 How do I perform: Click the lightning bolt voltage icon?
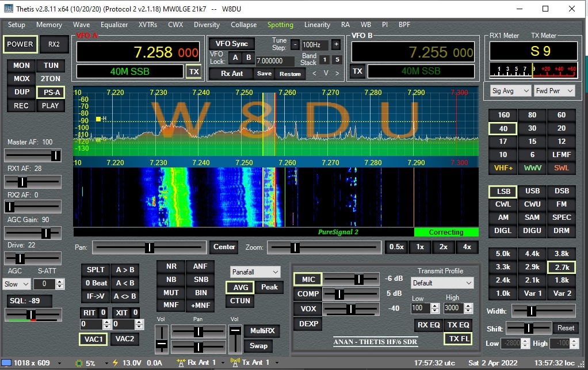[x=115, y=363]
